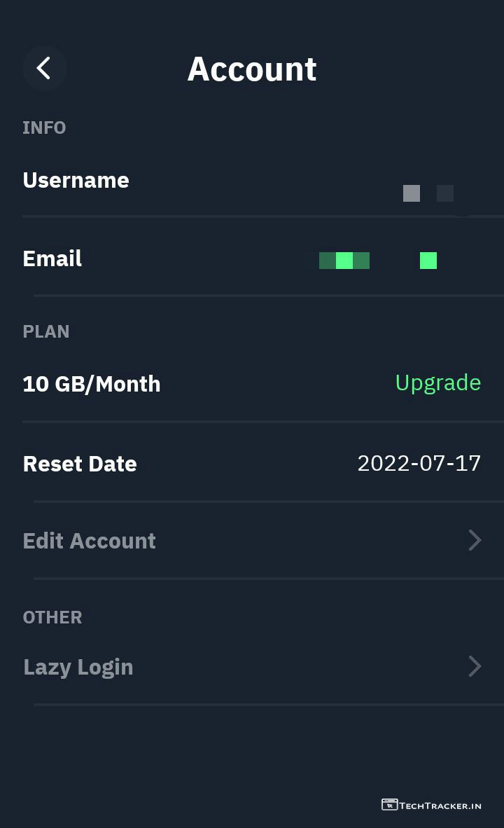Open the Lazy Login option
Viewport: 504px width, 828px height.
pos(78,667)
